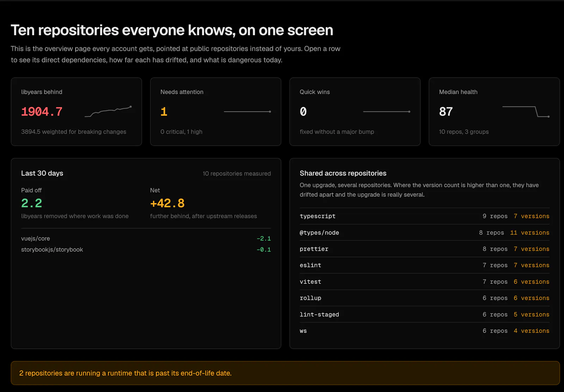This screenshot has width=564, height=392.
Task: Click the -2.1 value for vuejs/core
Action: point(264,239)
